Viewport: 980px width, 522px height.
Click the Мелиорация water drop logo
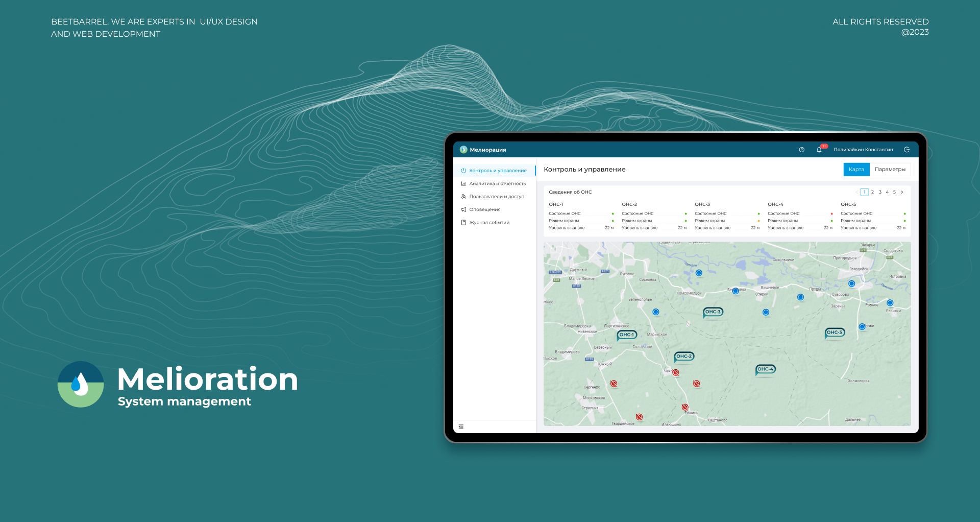463,150
